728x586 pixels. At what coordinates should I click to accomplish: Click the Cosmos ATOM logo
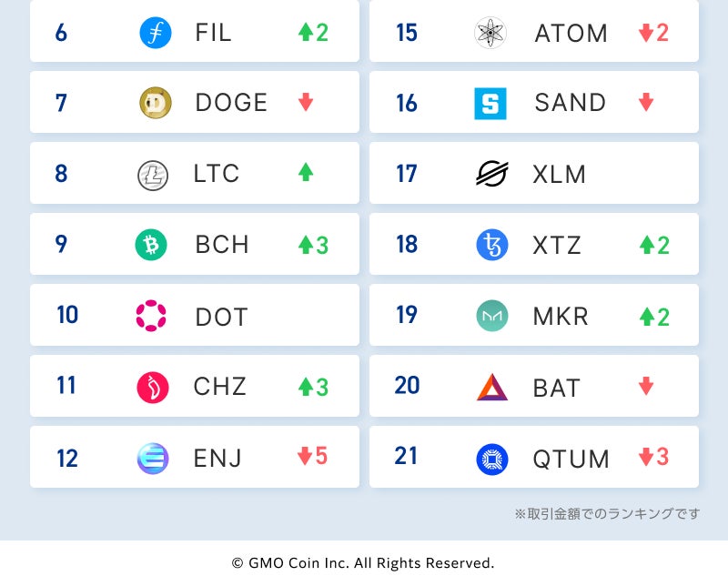click(x=490, y=33)
